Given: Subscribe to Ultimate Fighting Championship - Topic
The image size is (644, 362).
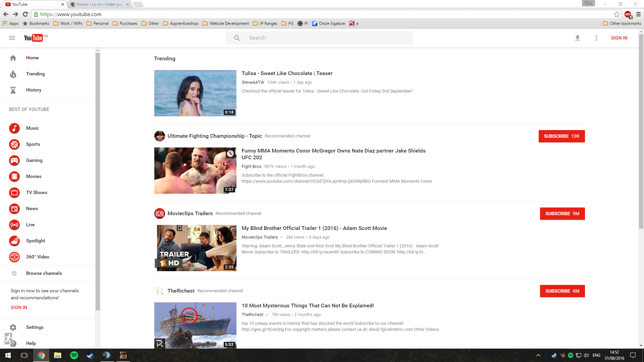Looking at the screenshot, I should coord(561,136).
